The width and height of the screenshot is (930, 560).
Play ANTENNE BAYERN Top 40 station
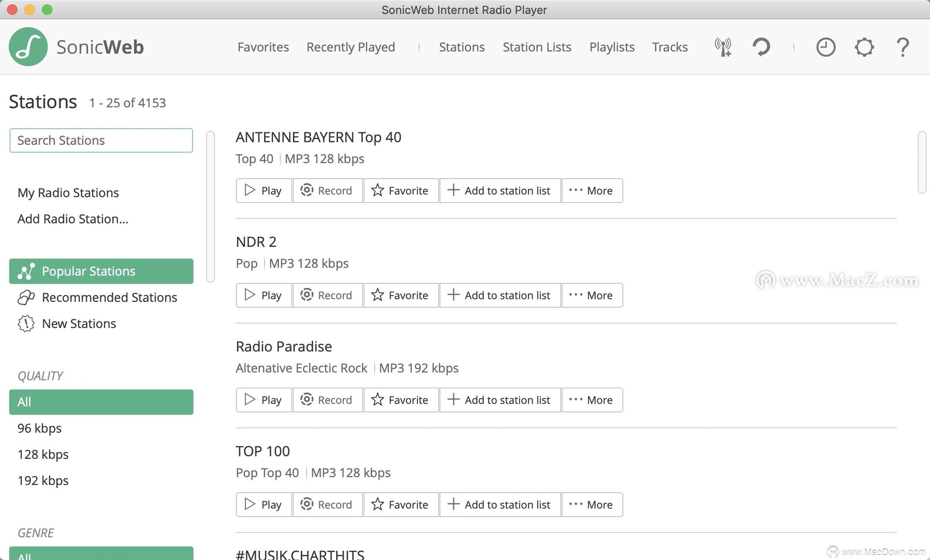tap(264, 191)
